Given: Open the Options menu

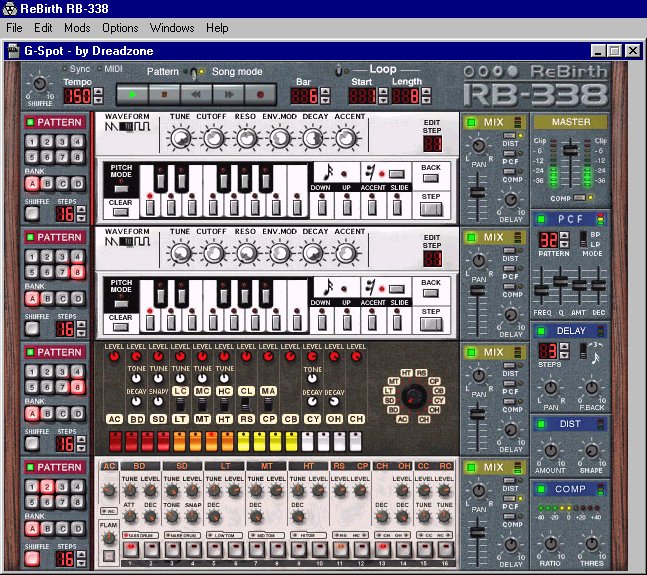Looking at the screenshot, I should pyautogui.click(x=120, y=28).
